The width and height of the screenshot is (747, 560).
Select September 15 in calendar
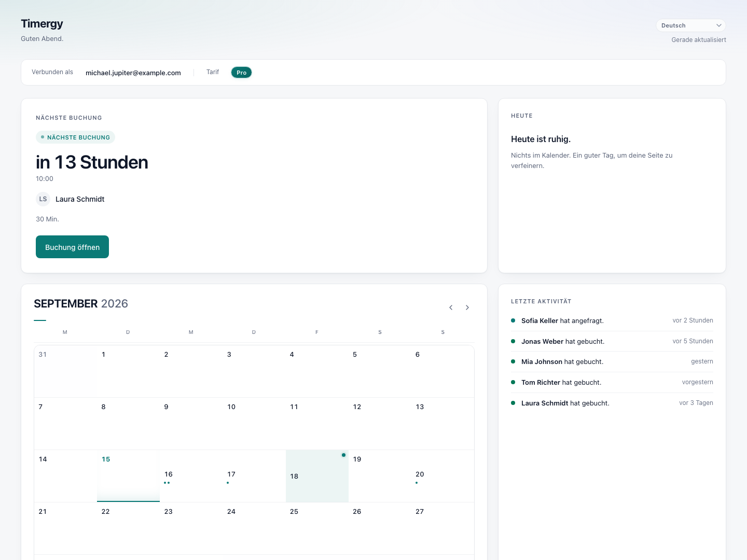pyautogui.click(x=128, y=476)
